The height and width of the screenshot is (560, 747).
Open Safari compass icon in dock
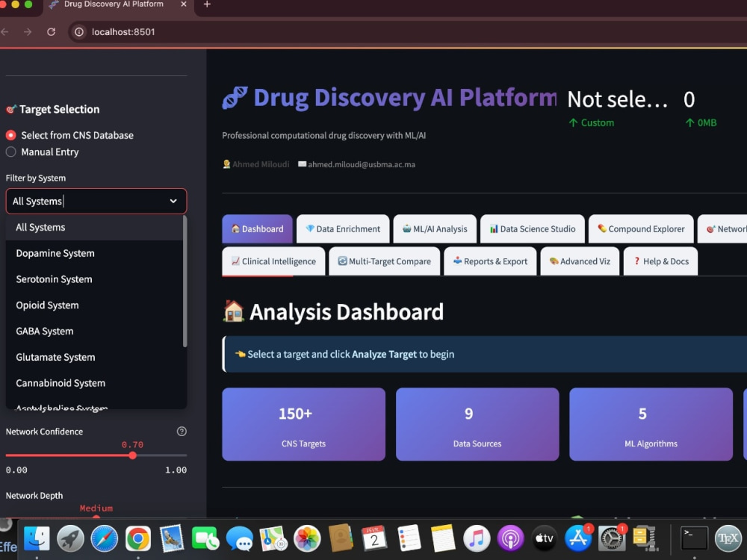click(x=105, y=538)
